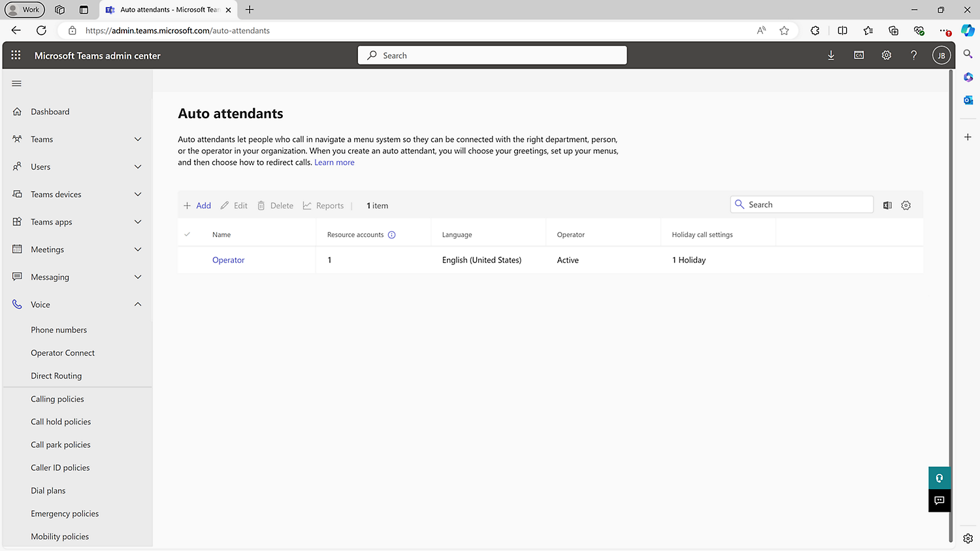The width and height of the screenshot is (980, 551).
Task: Expand the Teams menu
Action: tap(77, 139)
